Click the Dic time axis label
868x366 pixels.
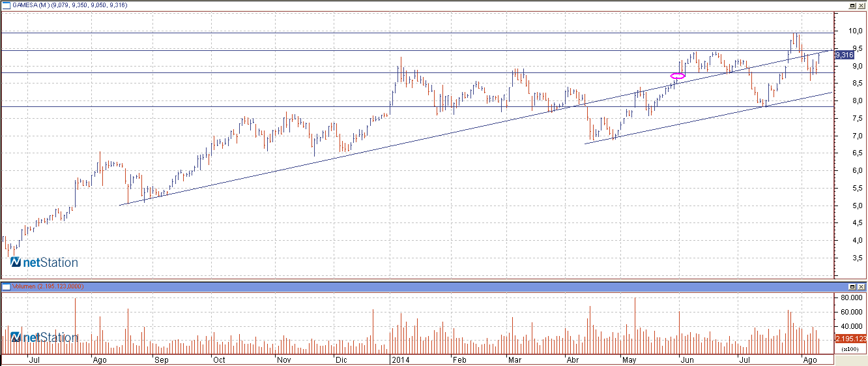(341, 359)
